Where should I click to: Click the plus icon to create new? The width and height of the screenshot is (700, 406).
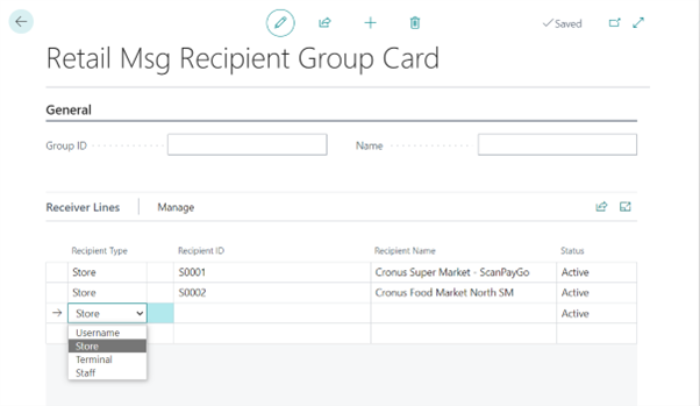[370, 22]
